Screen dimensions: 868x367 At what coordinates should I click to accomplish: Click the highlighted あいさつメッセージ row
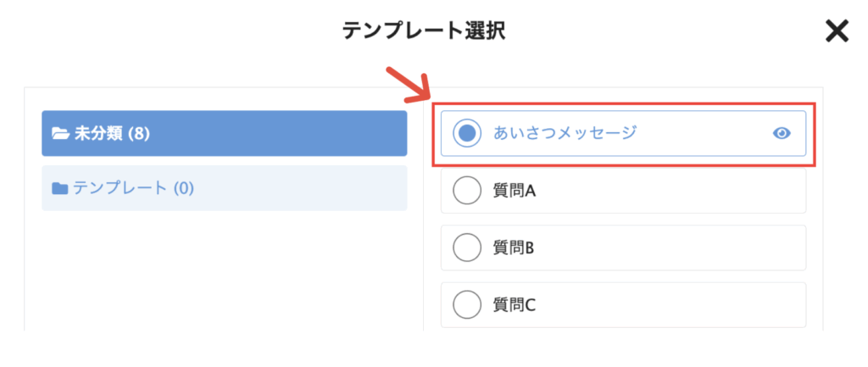point(623,133)
